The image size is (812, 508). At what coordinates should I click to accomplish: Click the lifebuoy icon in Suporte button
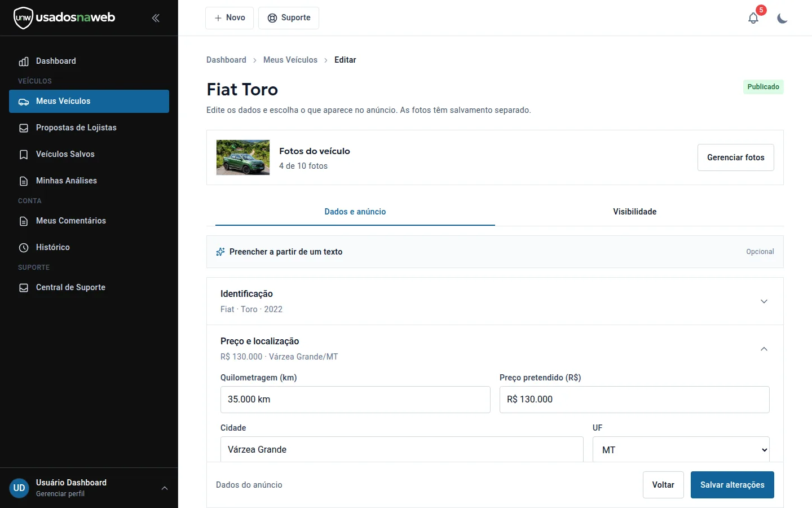click(272, 18)
